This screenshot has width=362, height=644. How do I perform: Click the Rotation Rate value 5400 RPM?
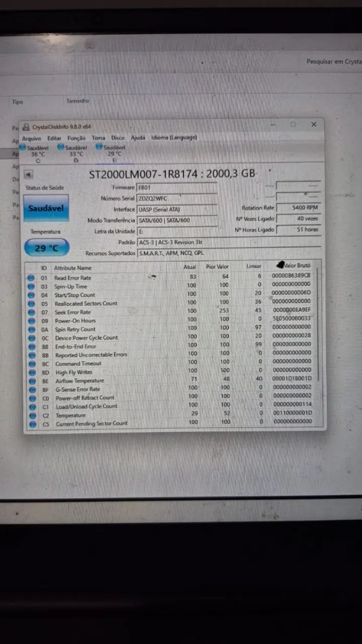(299, 208)
